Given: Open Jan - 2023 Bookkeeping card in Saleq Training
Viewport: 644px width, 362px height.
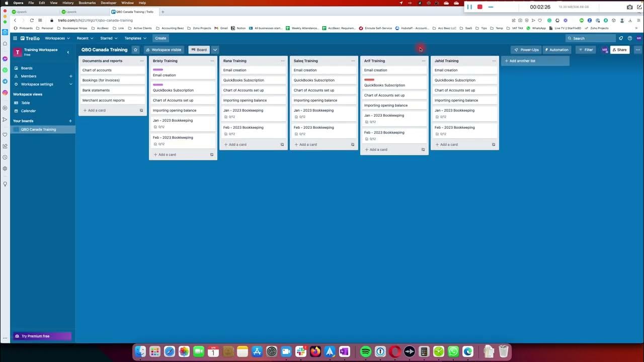Looking at the screenshot, I should 324,113.
